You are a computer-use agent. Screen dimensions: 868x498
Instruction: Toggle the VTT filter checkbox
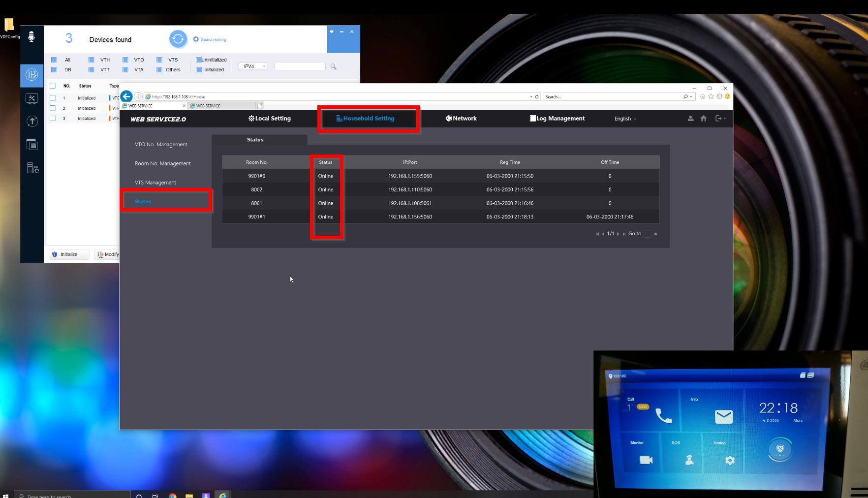click(x=91, y=70)
